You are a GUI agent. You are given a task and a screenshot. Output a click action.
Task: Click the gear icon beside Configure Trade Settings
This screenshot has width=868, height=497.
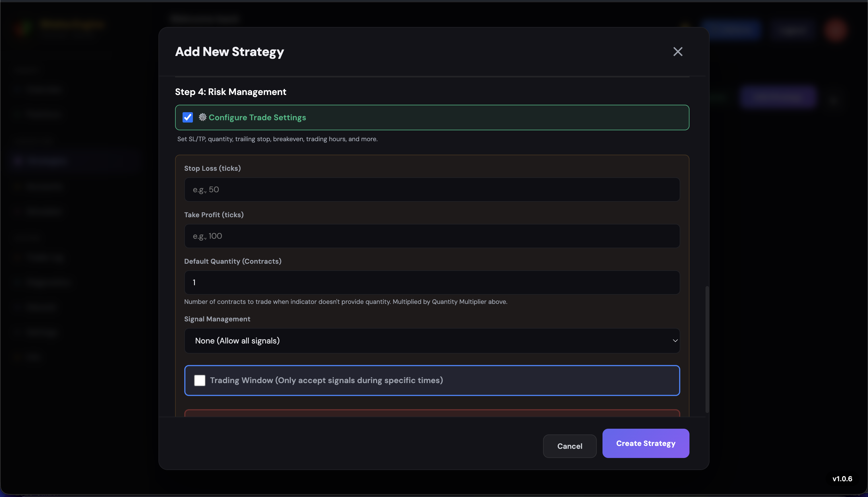202,117
